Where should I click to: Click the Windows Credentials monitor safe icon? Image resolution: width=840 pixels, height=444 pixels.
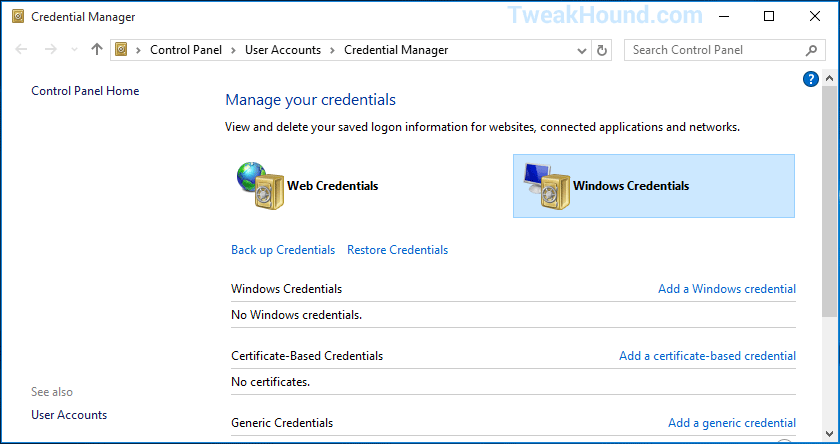click(x=546, y=186)
